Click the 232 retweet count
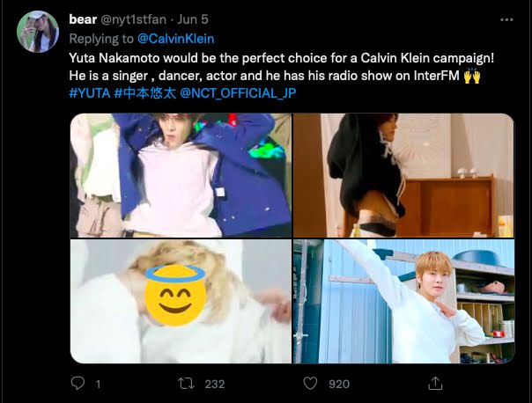 coord(214,384)
